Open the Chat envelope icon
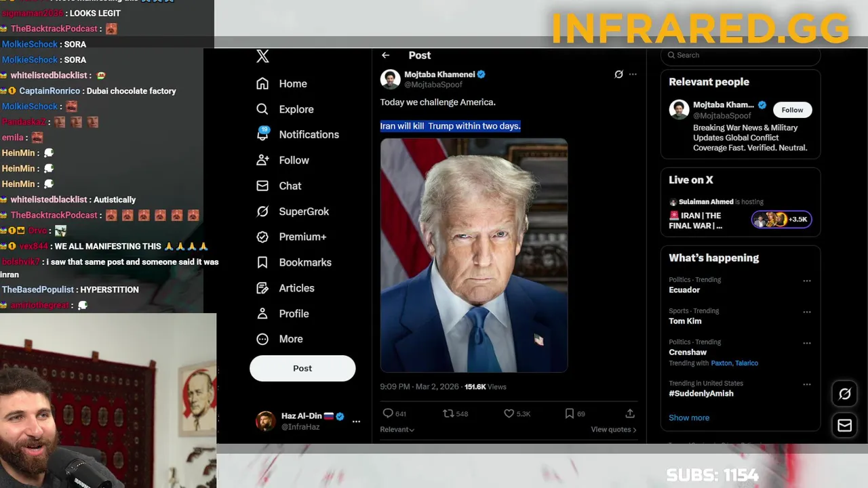This screenshot has height=488, width=868. [262, 186]
